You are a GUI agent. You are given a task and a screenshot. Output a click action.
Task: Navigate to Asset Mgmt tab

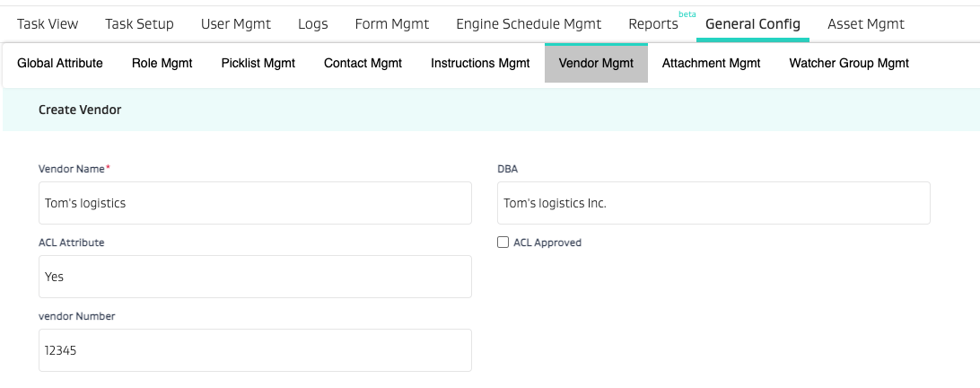pyautogui.click(x=865, y=24)
